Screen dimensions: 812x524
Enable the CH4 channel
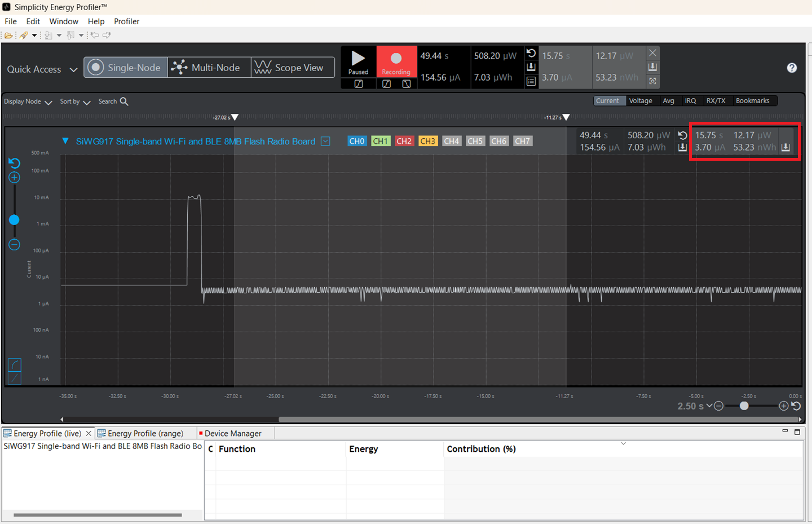(452, 141)
